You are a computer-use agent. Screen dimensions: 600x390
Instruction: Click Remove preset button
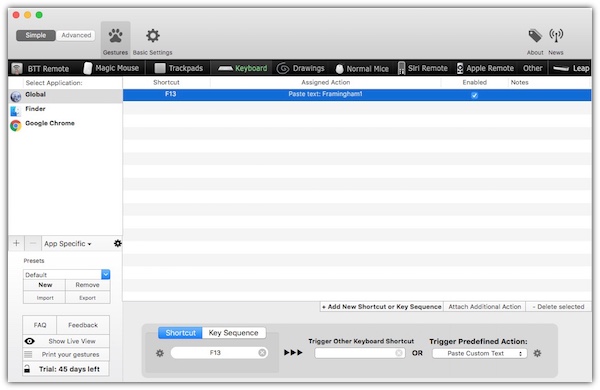point(88,285)
